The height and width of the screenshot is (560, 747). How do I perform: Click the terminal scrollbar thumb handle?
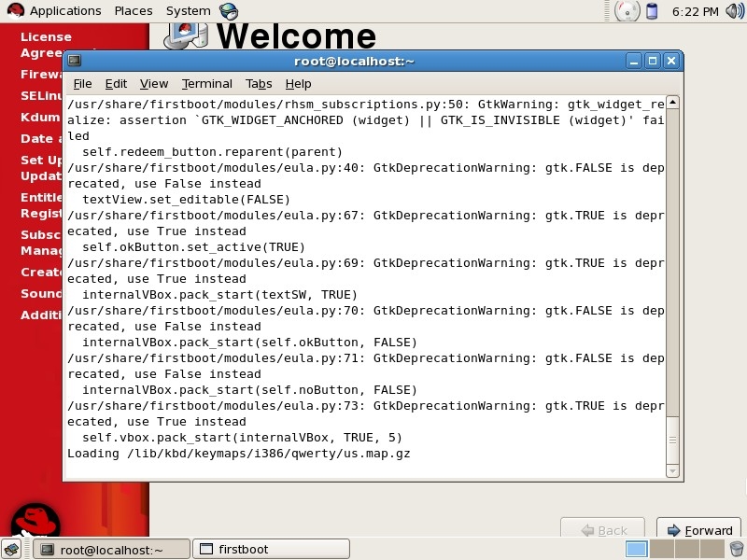672,440
